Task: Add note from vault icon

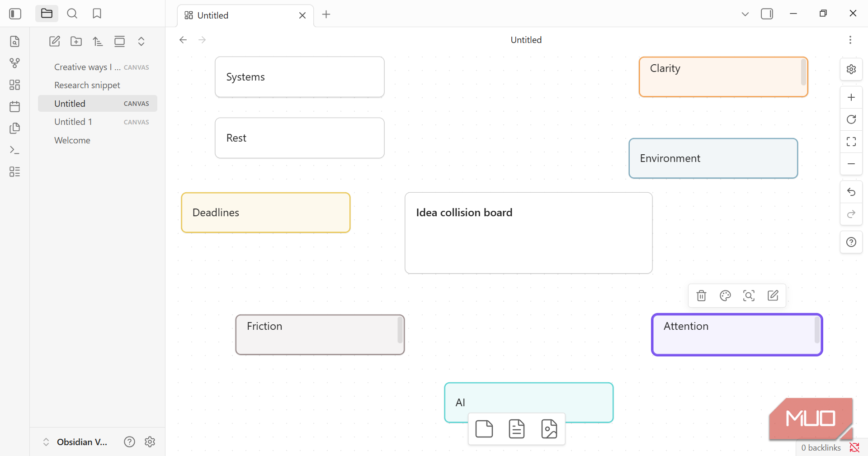Action: click(x=517, y=429)
